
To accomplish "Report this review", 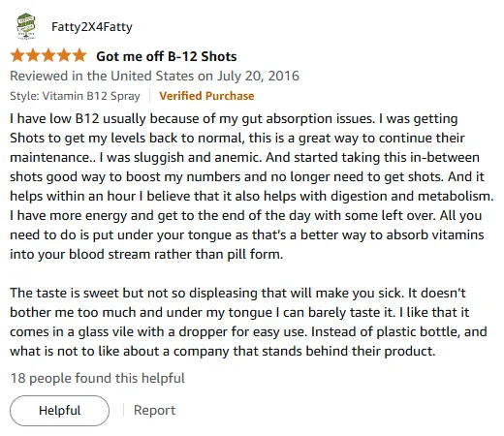I will click(x=154, y=410).
